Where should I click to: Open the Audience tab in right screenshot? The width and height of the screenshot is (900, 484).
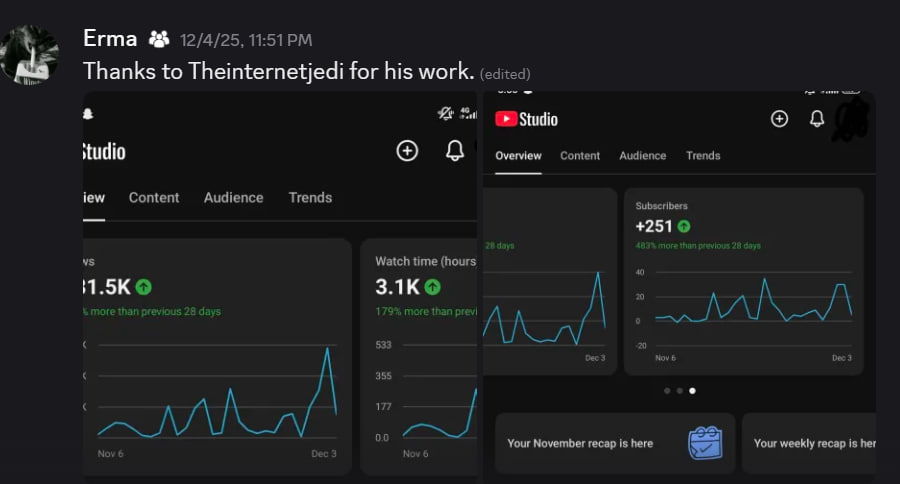[642, 156]
